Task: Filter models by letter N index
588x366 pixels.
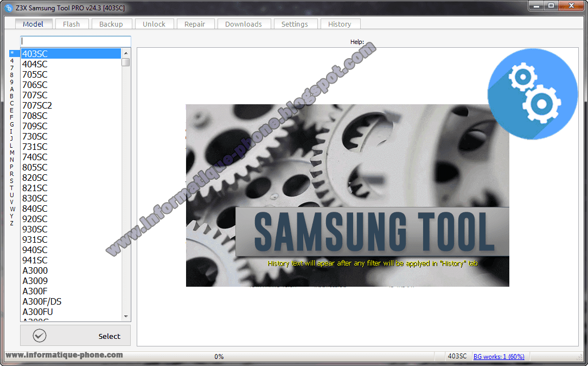Action: 12,160
